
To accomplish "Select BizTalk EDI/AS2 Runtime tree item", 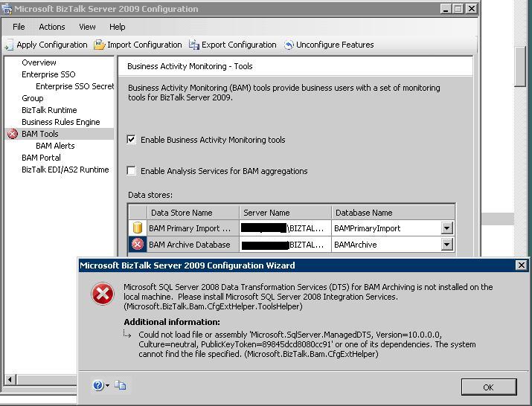I will 65,170.
